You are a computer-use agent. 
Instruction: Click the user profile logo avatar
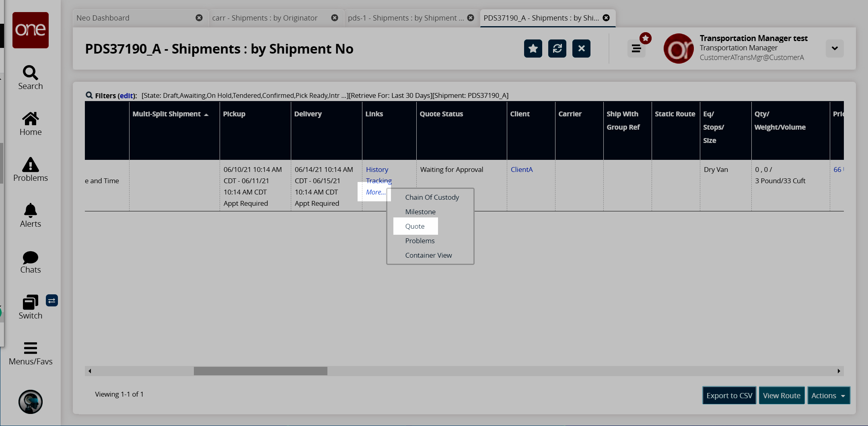click(x=679, y=49)
